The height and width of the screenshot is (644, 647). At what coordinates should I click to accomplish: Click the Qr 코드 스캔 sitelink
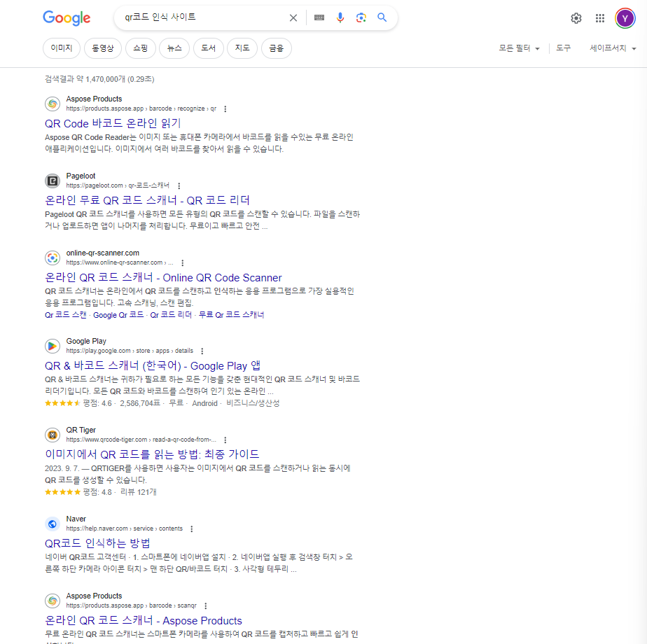pos(66,315)
